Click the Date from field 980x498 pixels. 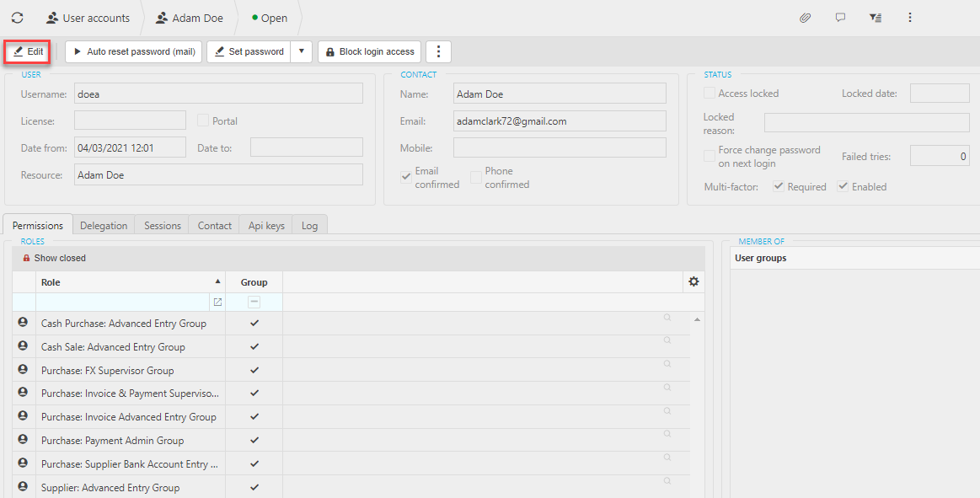130,147
